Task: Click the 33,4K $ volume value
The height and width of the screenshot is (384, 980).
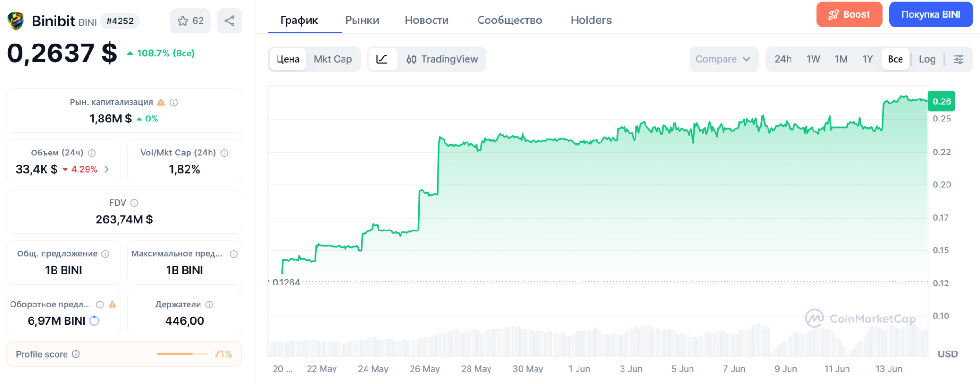Action: (x=36, y=169)
